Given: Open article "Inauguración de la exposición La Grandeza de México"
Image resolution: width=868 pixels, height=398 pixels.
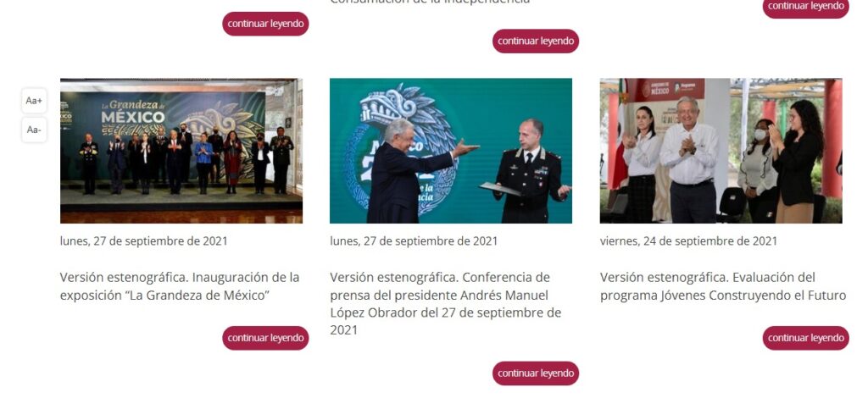Looking at the screenshot, I should pos(180,285).
